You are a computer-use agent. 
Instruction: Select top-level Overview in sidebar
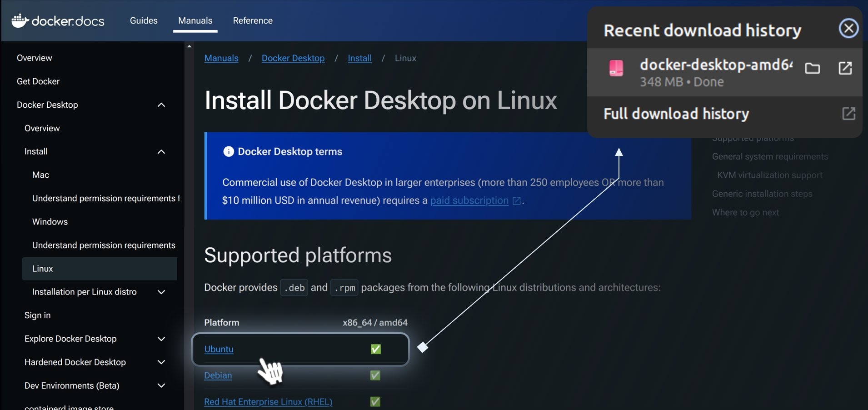(35, 58)
